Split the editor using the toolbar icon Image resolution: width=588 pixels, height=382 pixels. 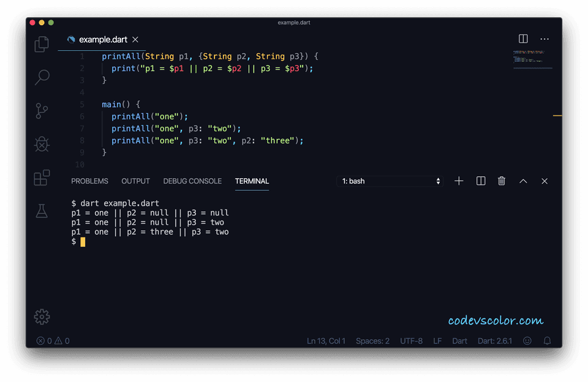point(523,39)
